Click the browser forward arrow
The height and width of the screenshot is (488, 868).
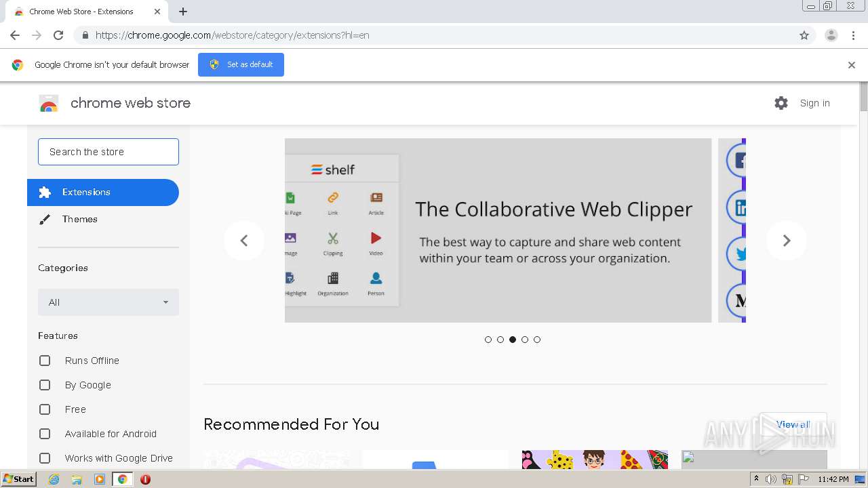(37, 35)
